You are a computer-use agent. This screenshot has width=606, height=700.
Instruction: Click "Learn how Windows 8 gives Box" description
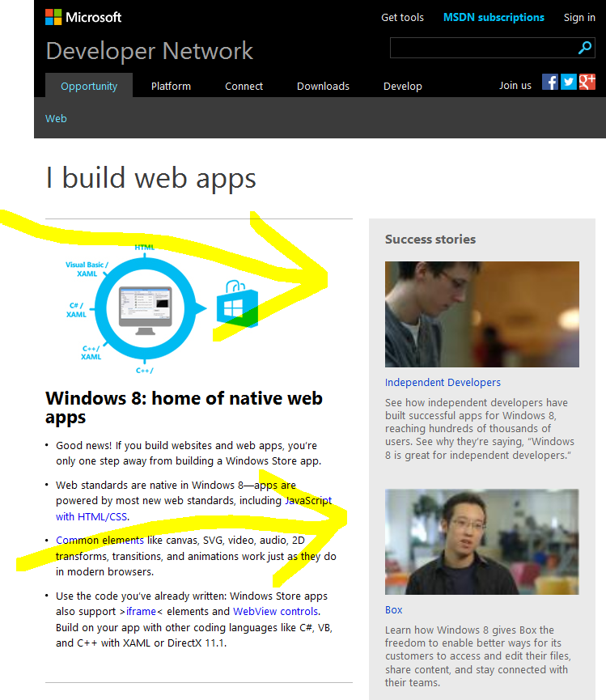click(478, 656)
